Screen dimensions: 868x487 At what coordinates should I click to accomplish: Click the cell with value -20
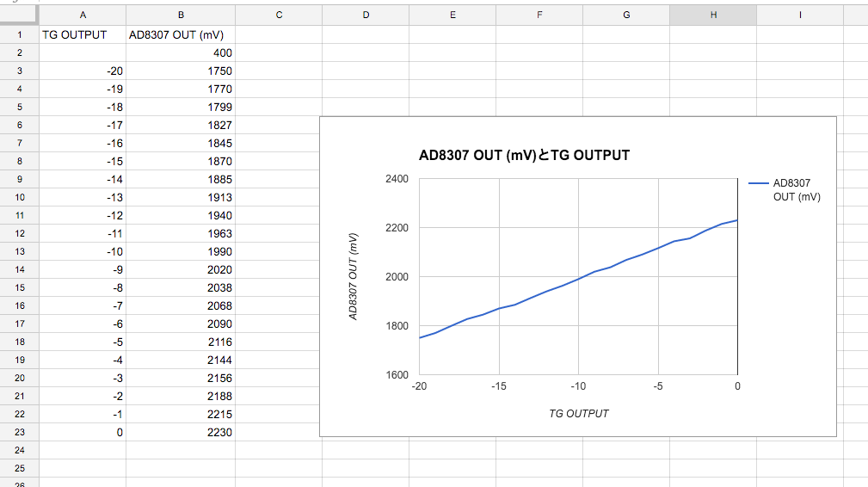click(x=83, y=71)
